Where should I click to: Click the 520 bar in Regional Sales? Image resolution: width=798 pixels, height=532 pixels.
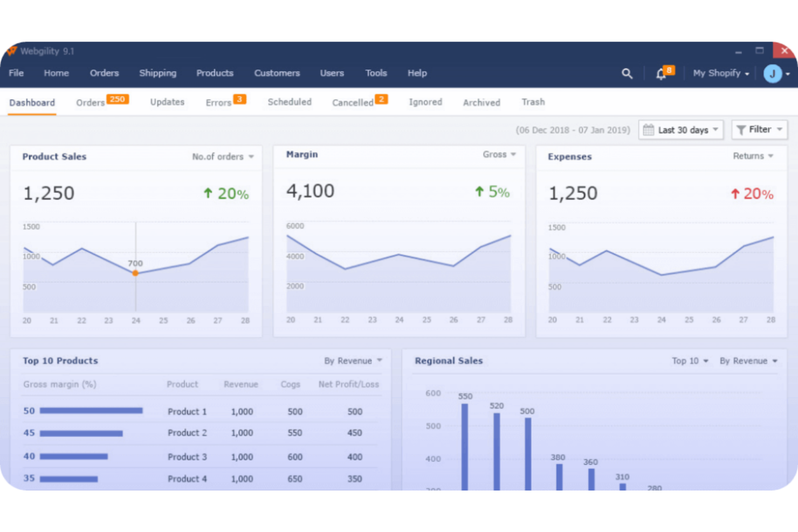pos(497,452)
